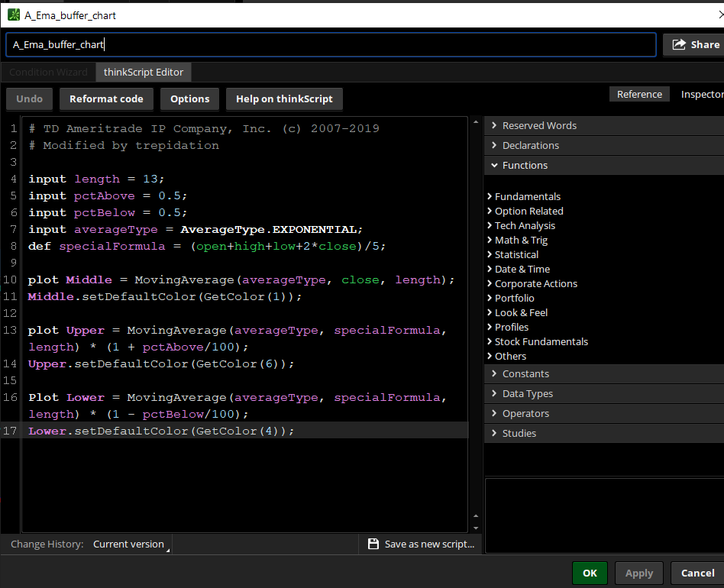Viewport: 724px width, 588px height.
Task: Click "Lower.setDefaultColor(GetColor(4));" line
Action: point(160,431)
